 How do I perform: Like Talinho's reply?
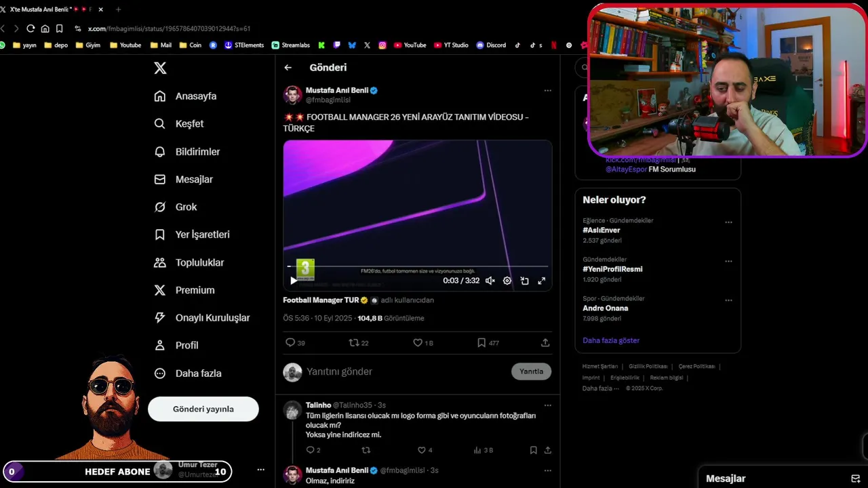click(421, 450)
